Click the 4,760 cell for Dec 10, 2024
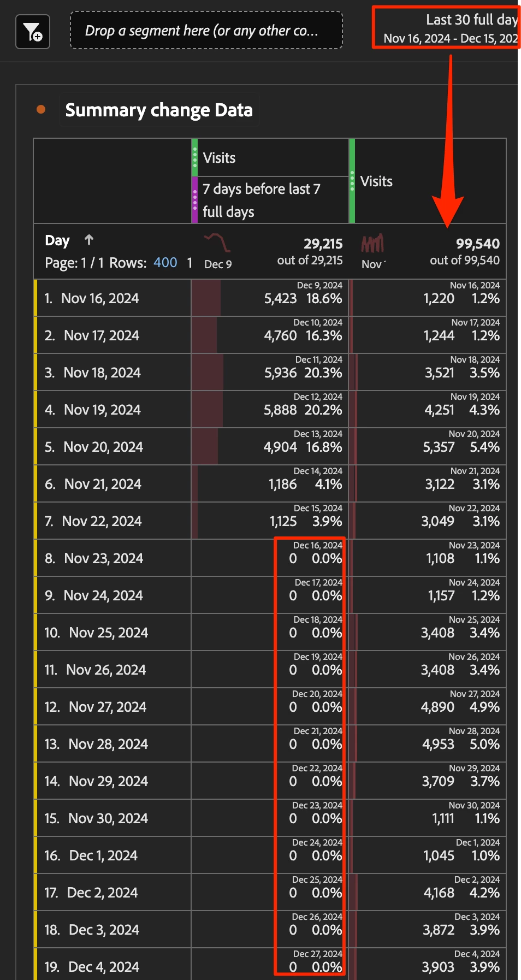 [270, 335]
